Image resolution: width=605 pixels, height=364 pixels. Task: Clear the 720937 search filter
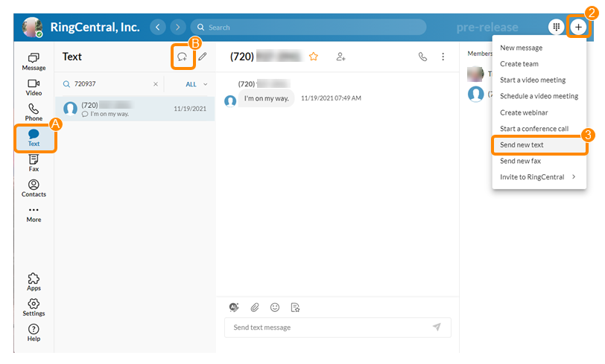[156, 84]
